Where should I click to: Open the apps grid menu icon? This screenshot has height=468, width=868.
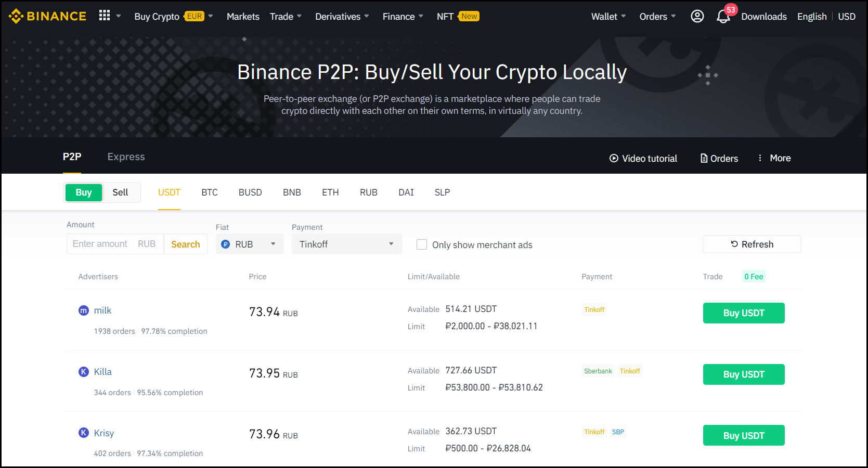(x=105, y=16)
